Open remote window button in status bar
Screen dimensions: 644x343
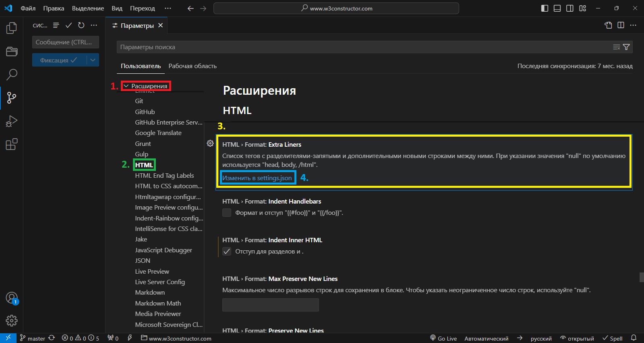[8, 338]
